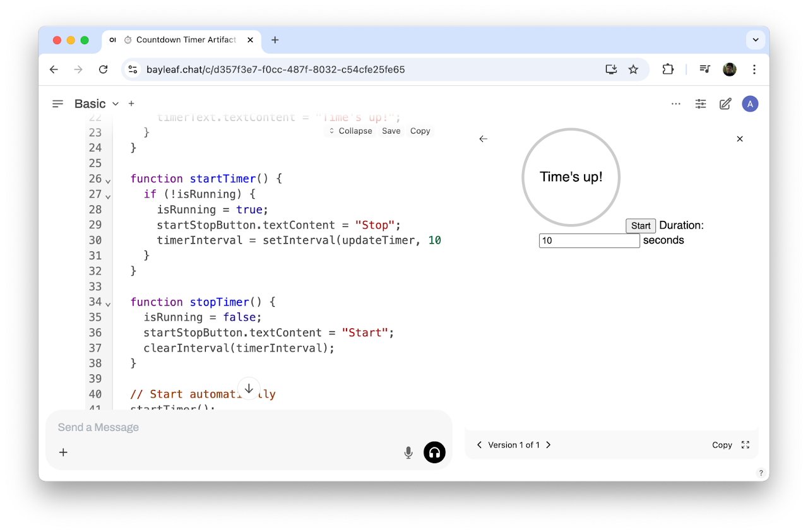Fold the startTimer function at line 26
This screenshot has width=808, height=532.
tap(108, 180)
